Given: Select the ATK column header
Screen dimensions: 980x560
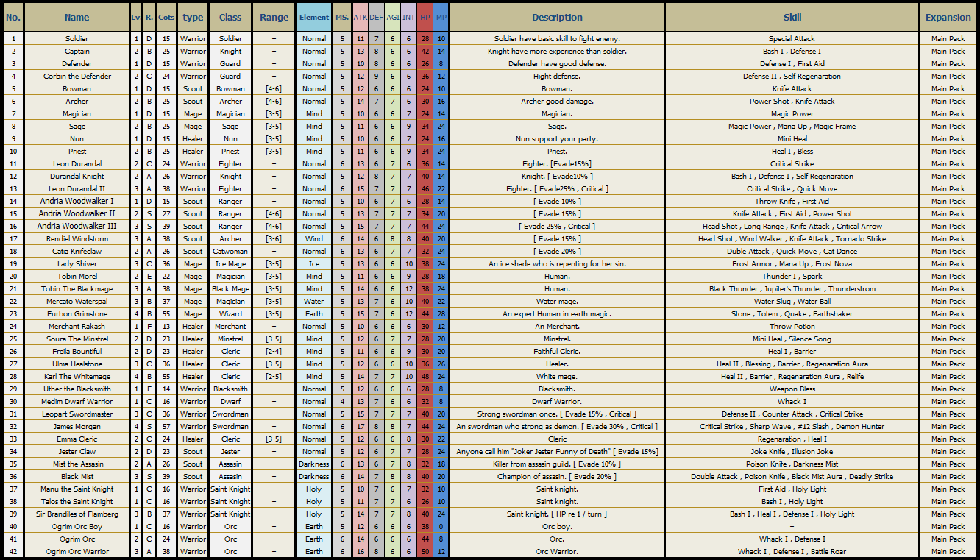Looking at the screenshot, I should (x=360, y=18).
